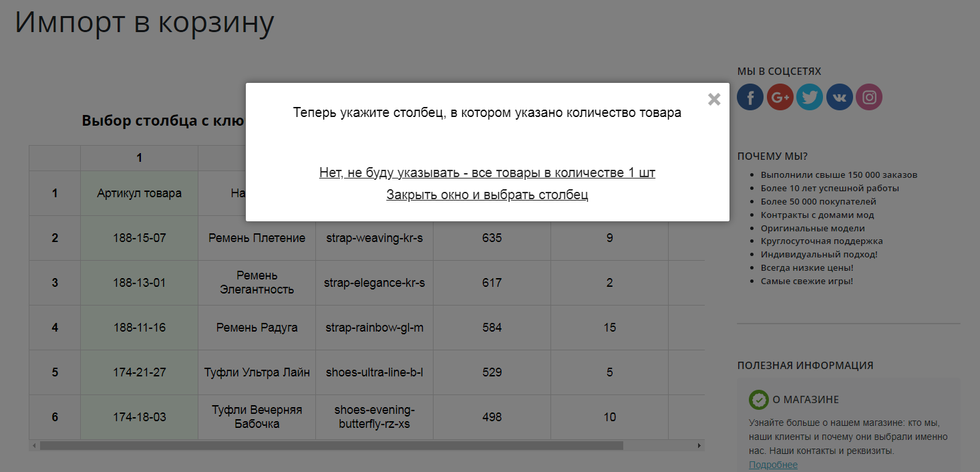Click 'Закрыть окно и выбрать столбец' link
This screenshot has width=980, height=472.
(487, 195)
